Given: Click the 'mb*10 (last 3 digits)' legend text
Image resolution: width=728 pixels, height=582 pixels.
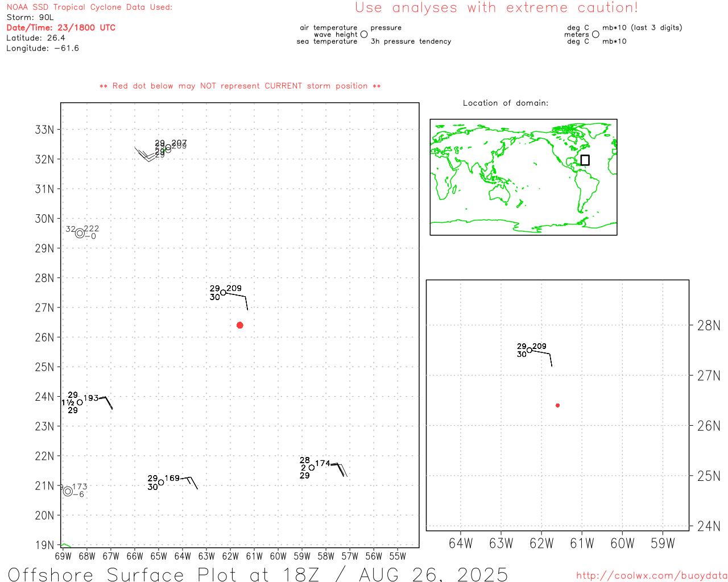Looking at the screenshot, I should pyautogui.click(x=642, y=28).
